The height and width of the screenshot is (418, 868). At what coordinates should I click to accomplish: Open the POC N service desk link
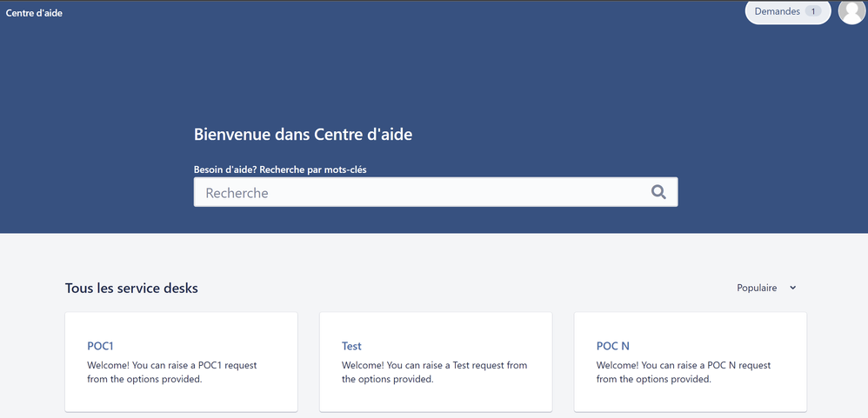point(613,346)
